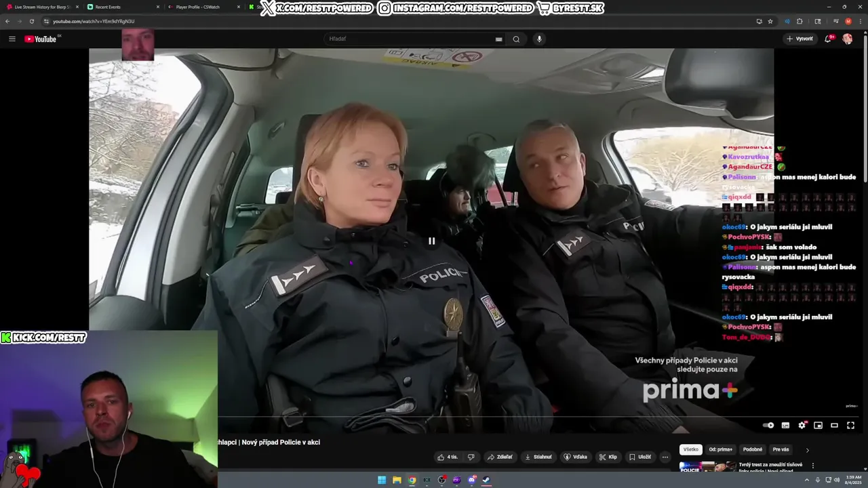Select the Pre vás filter chip
The image size is (868, 488).
781,449
